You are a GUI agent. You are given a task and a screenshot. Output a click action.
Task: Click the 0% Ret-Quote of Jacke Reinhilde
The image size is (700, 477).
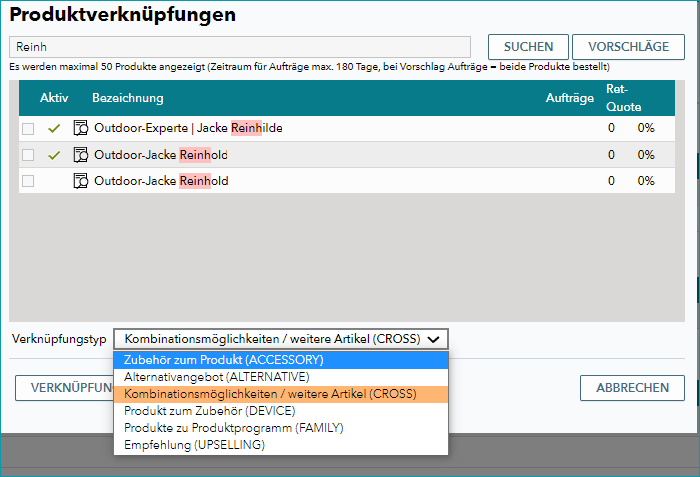point(646,128)
